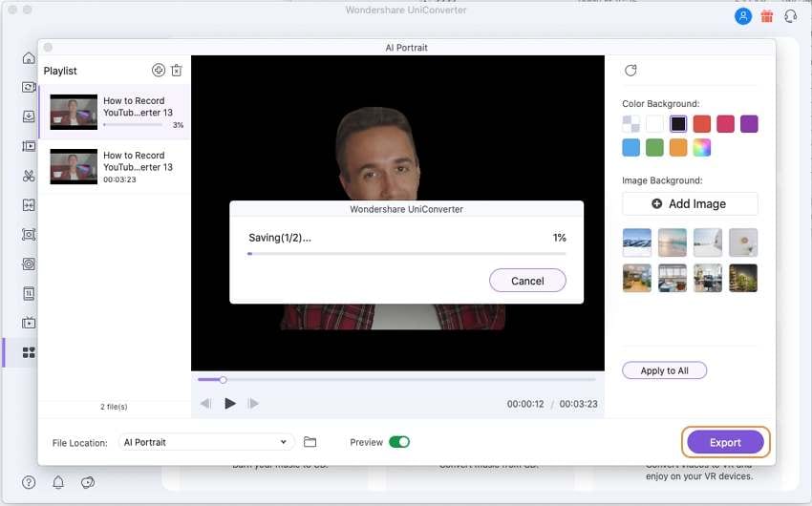Click the 00:00:12 current time label
Image resolution: width=812 pixels, height=506 pixels.
pyautogui.click(x=525, y=404)
